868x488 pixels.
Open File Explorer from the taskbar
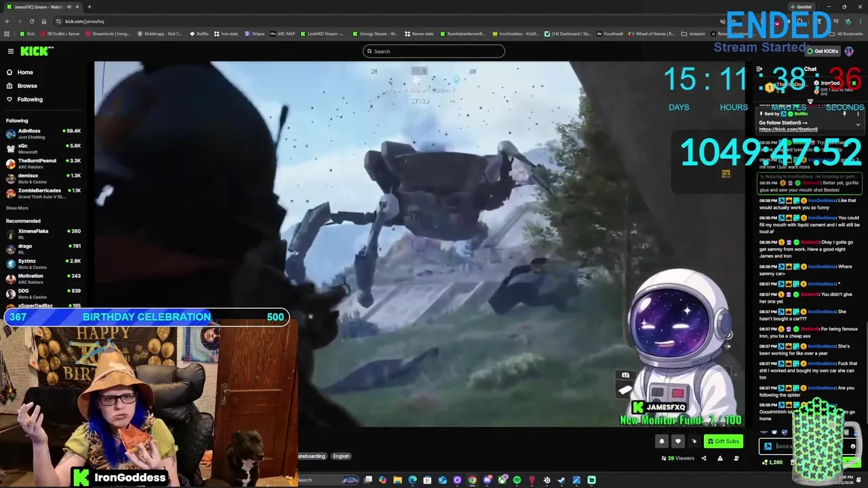pos(398,480)
